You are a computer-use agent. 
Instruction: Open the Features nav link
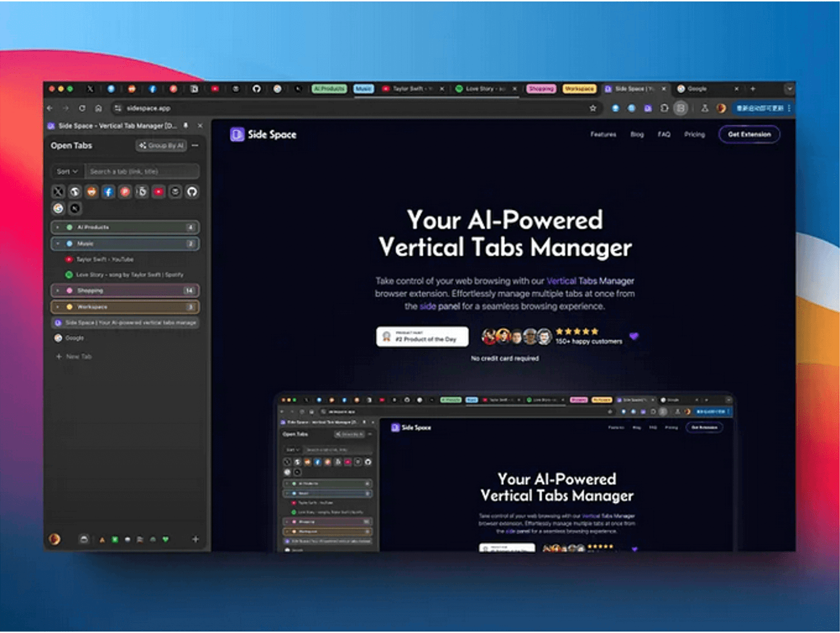tap(603, 134)
